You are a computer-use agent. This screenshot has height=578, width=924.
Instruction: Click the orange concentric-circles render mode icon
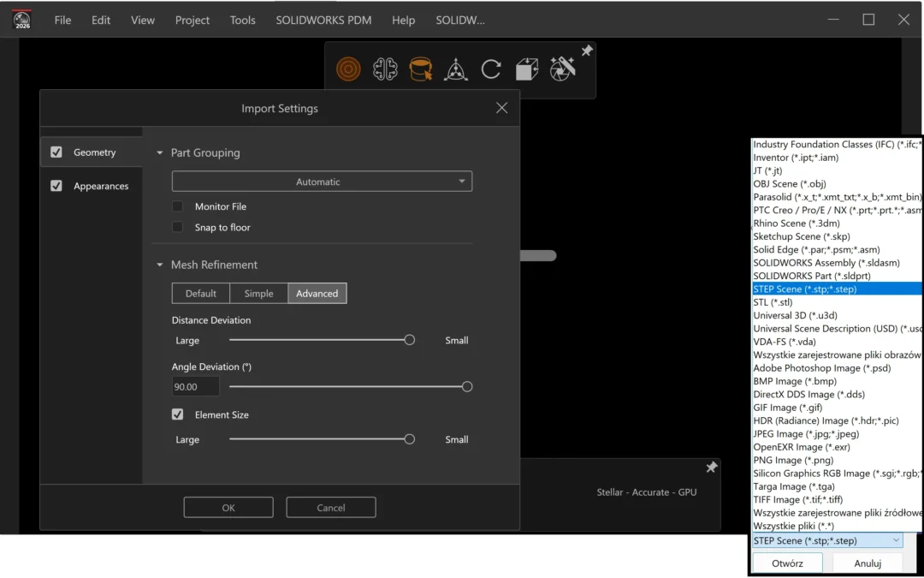point(348,69)
